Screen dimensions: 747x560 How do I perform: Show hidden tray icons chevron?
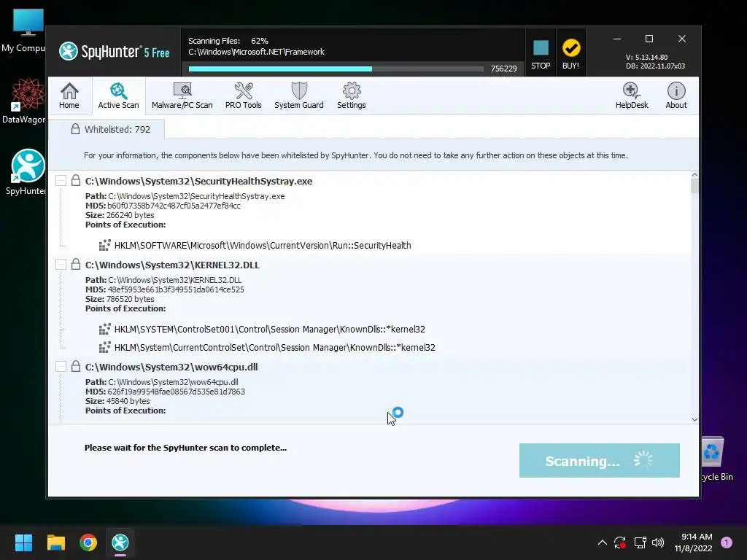pos(602,542)
